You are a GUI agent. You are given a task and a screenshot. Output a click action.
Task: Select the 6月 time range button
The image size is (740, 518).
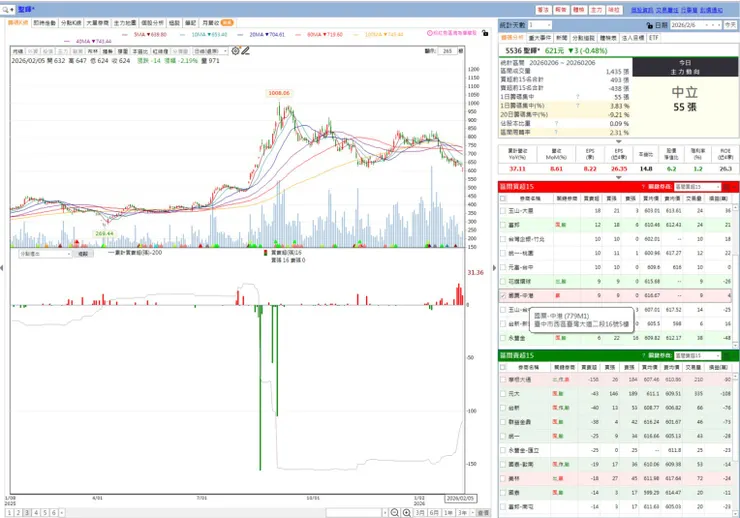434,512
